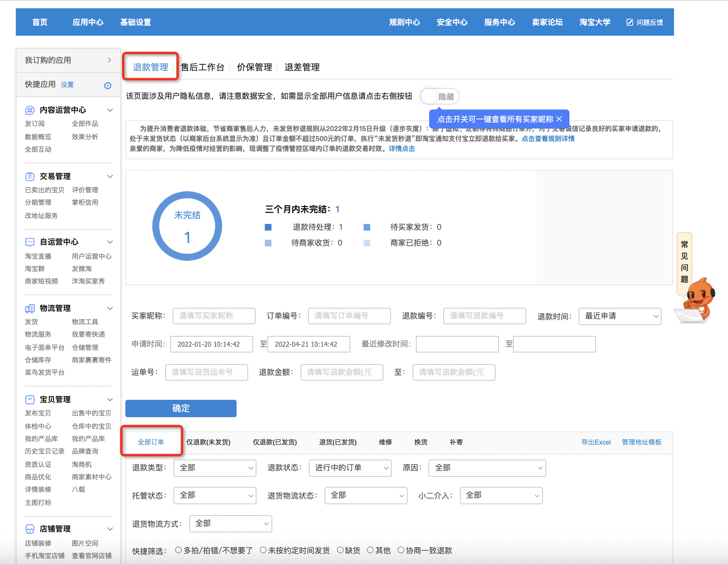Click 管理地址模板 link
Viewport: 728px width, 564px height.
[x=642, y=442]
